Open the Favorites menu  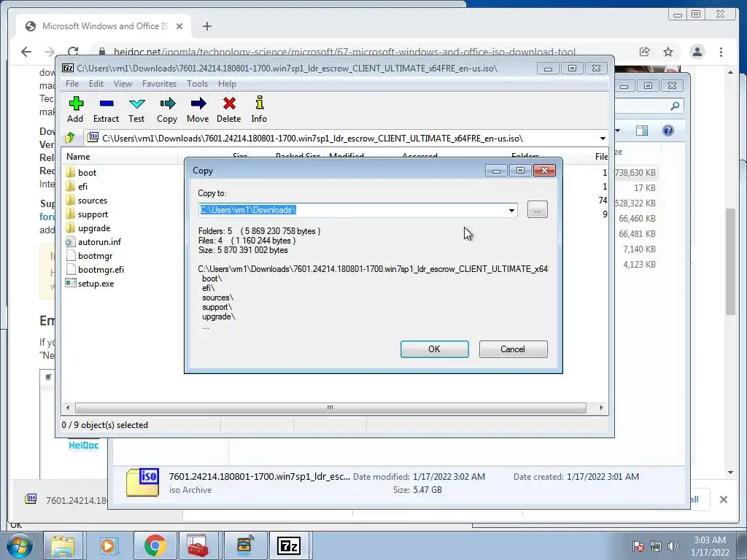159,83
